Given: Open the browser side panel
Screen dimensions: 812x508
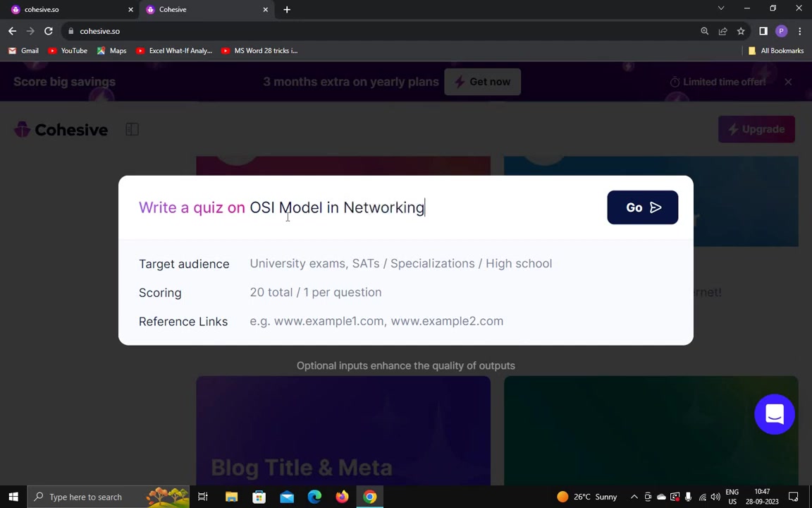Looking at the screenshot, I should tap(763, 31).
